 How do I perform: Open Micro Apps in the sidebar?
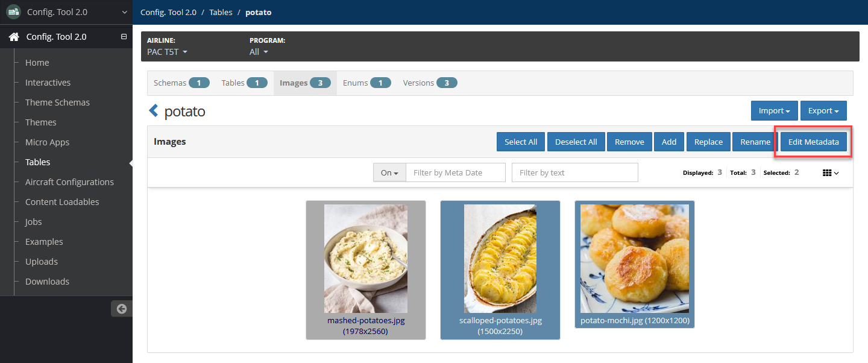click(x=47, y=142)
